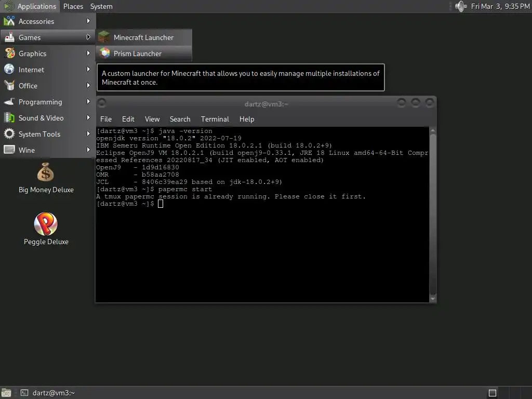532x399 pixels.
Task: Open terminal File menu
Action: coord(106,119)
